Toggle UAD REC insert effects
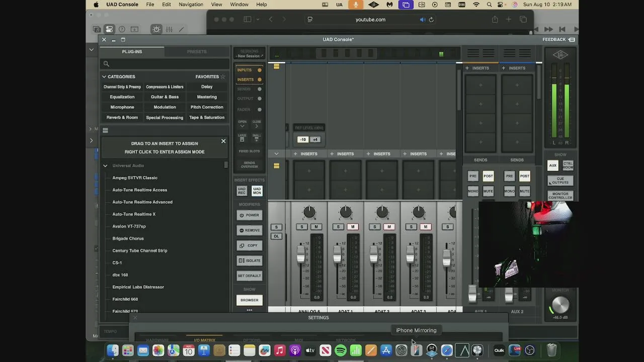Image resolution: width=644 pixels, height=362 pixels. (242, 191)
